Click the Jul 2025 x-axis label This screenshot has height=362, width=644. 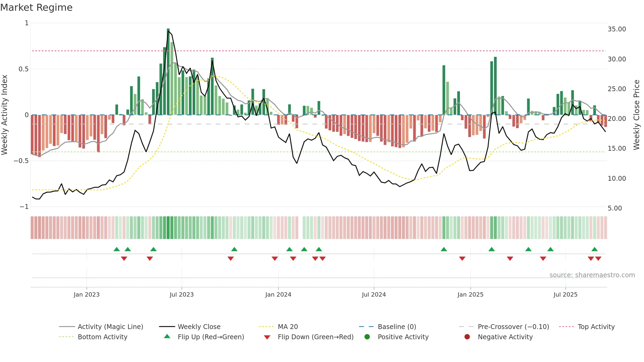(x=565, y=294)
